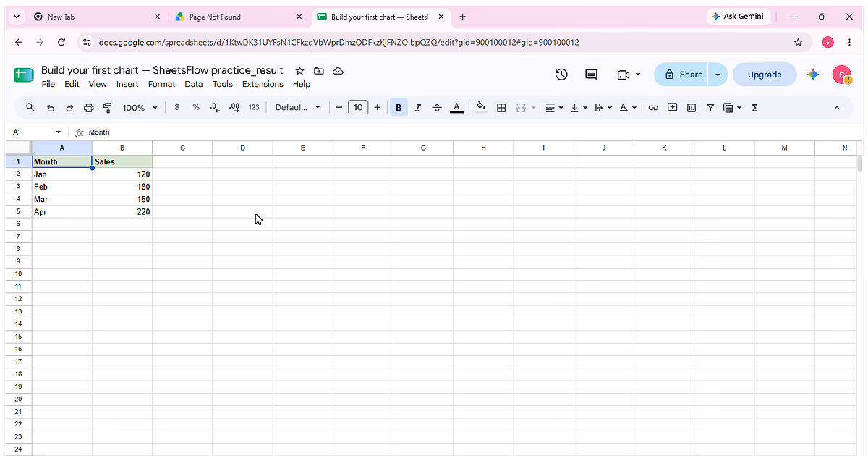Open the table views dropdown

click(732, 107)
